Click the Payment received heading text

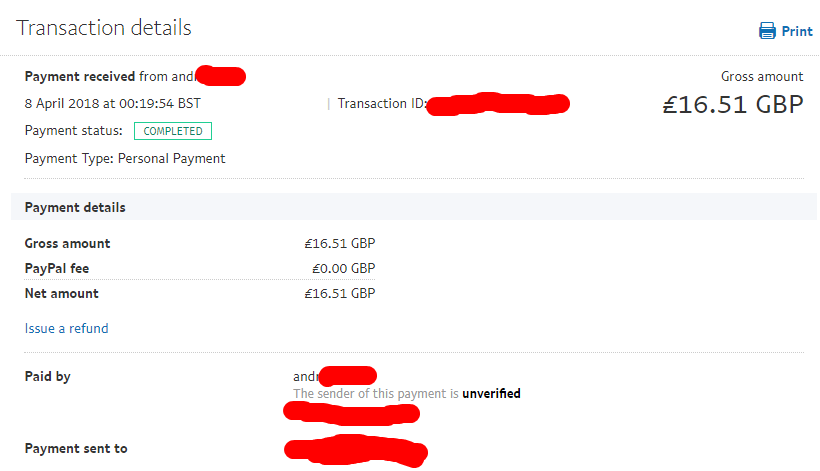80,76
